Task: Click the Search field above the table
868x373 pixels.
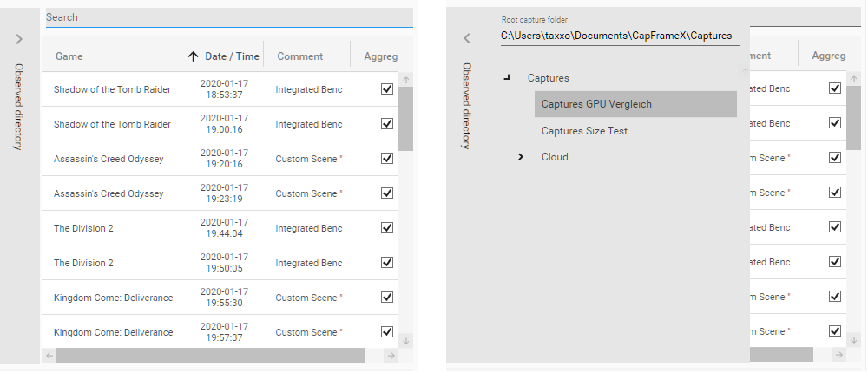Action: (226, 17)
